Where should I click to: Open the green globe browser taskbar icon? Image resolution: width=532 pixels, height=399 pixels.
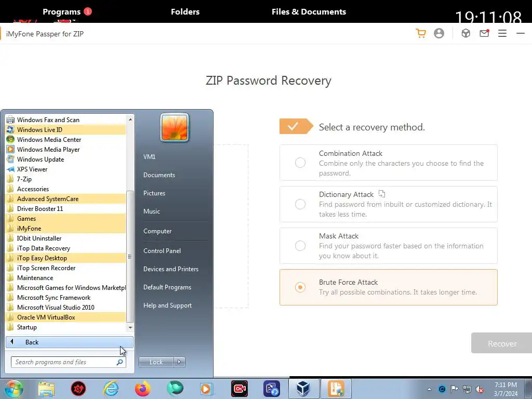[175, 389]
